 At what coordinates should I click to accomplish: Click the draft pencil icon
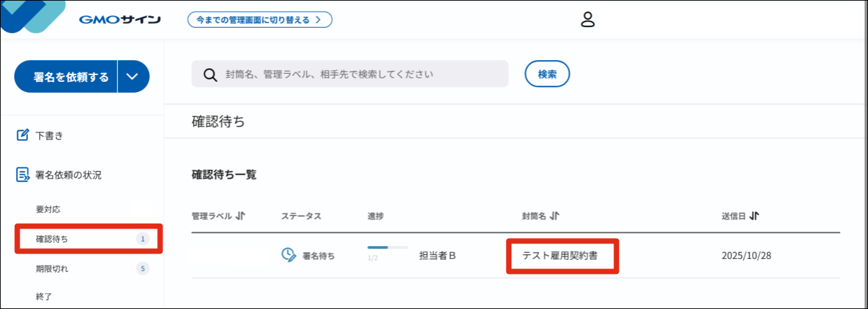tap(23, 135)
